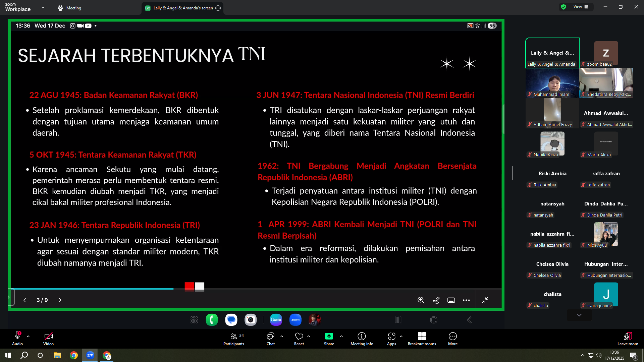Start camera with the Video button
644x362 pixels.
[x=48, y=339]
